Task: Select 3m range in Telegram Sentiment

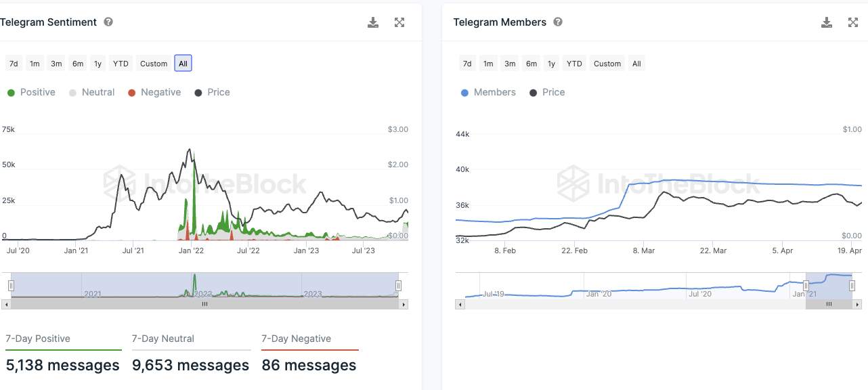Action: pos(56,64)
